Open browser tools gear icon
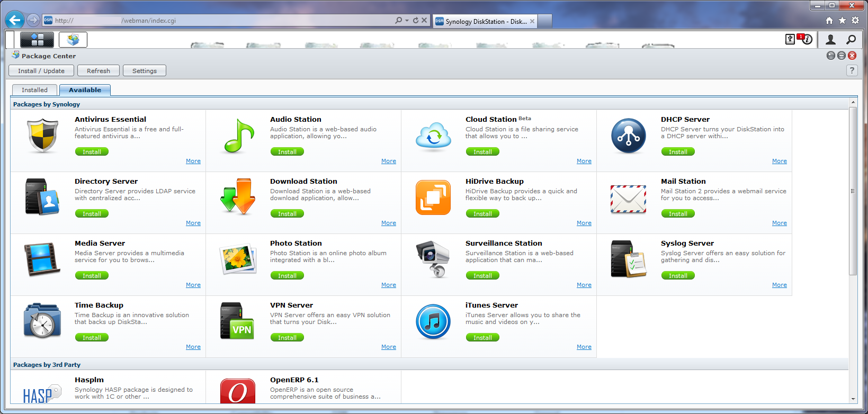 [855, 20]
